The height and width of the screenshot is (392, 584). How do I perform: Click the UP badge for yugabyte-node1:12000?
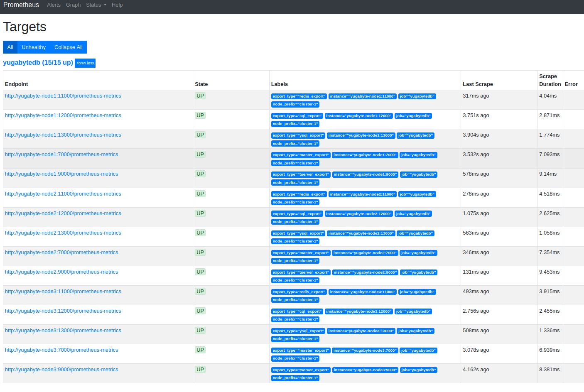[200, 115]
